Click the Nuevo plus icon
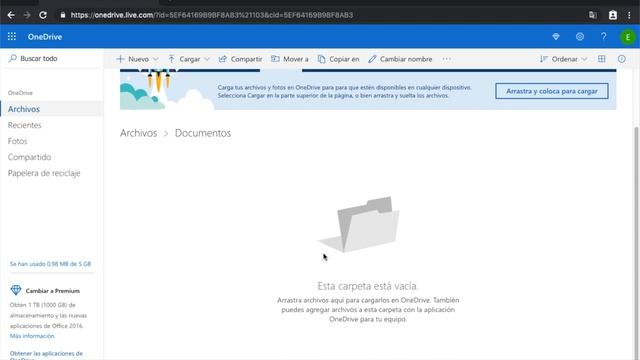Image resolution: width=640 pixels, height=360 pixels. 120,59
